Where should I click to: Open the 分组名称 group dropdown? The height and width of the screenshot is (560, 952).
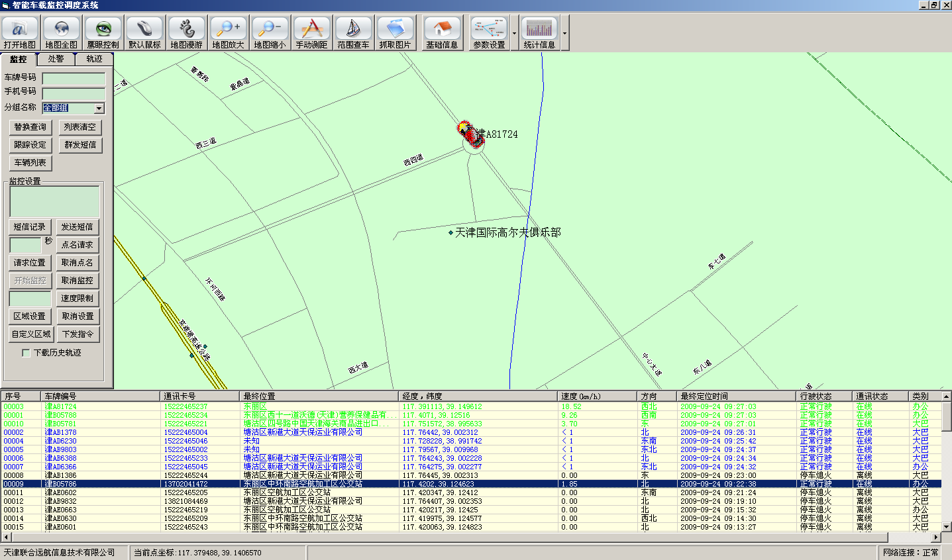(x=99, y=109)
